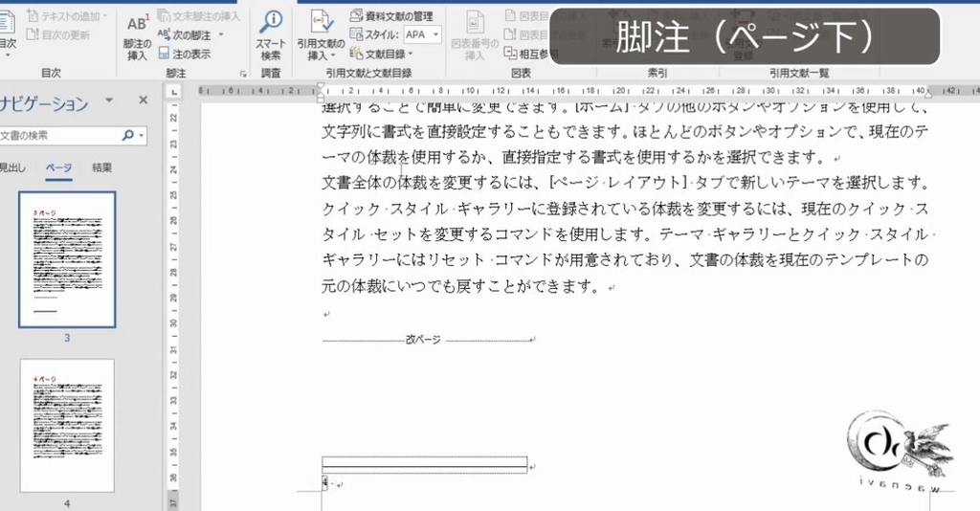The width and height of the screenshot is (980, 511).
Task: Click the ruler tab-stop selector
Action: [x=174, y=92]
